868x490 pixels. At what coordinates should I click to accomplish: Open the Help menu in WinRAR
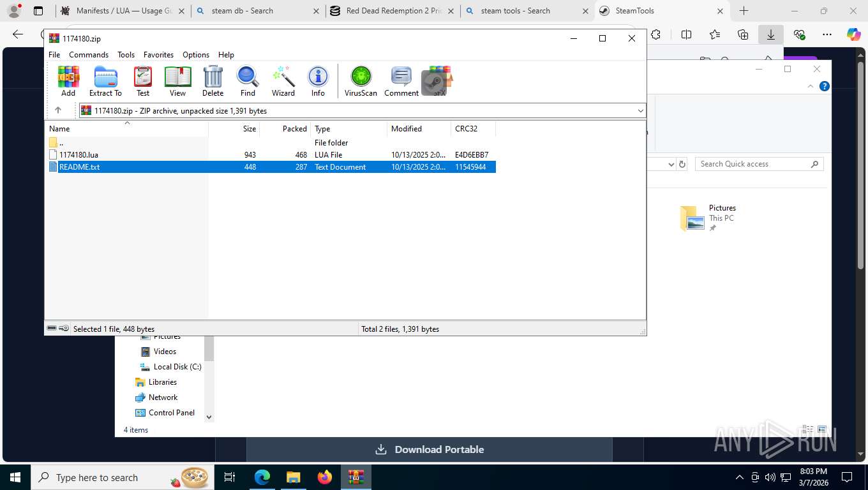click(x=226, y=55)
